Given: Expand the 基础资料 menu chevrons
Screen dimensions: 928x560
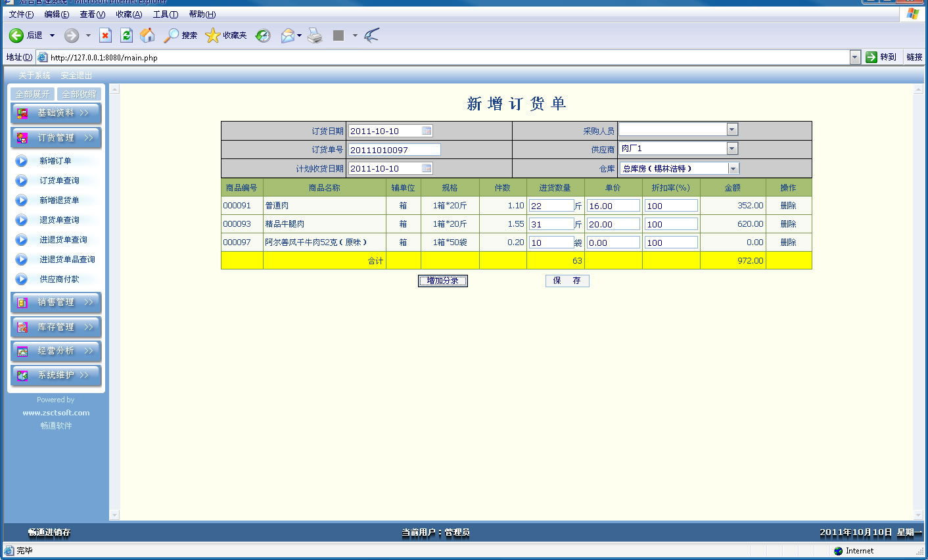Looking at the screenshot, I should coord(84,113).
